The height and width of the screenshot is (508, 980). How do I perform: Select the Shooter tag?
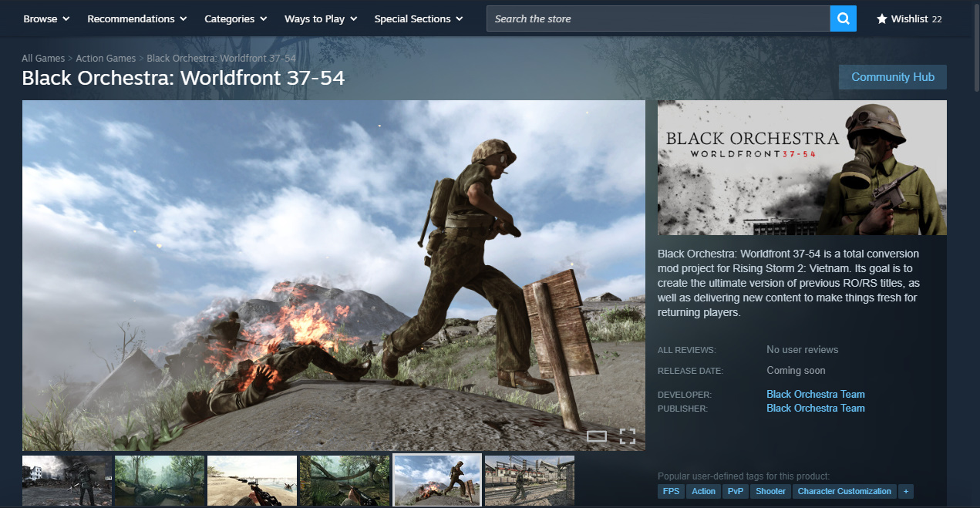click(x=771, y=491)
